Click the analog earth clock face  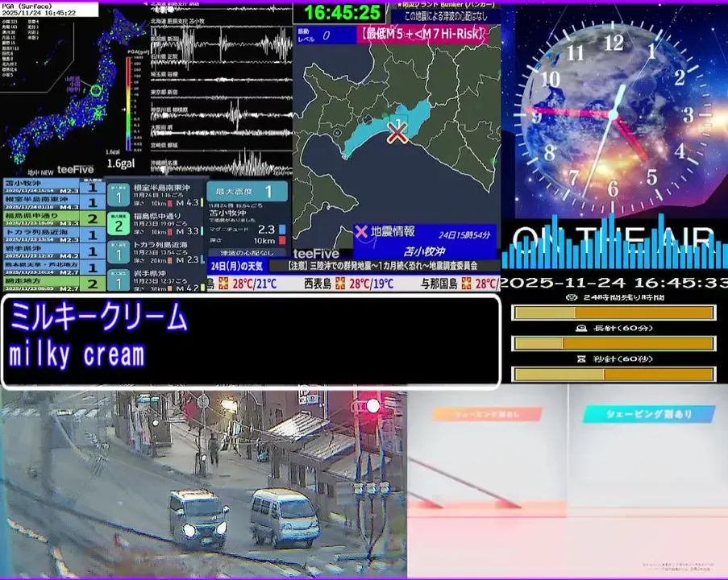click(614, 114)
